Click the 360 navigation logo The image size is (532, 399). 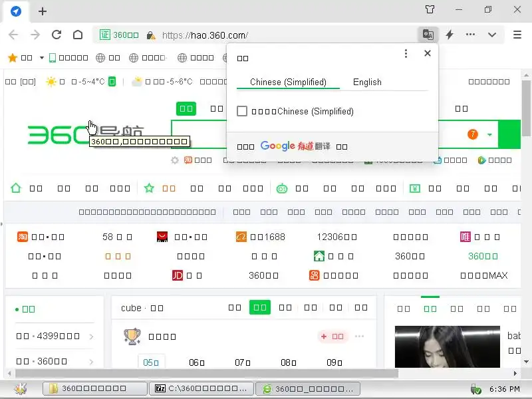pyautogui.click(x=86, y=135)
